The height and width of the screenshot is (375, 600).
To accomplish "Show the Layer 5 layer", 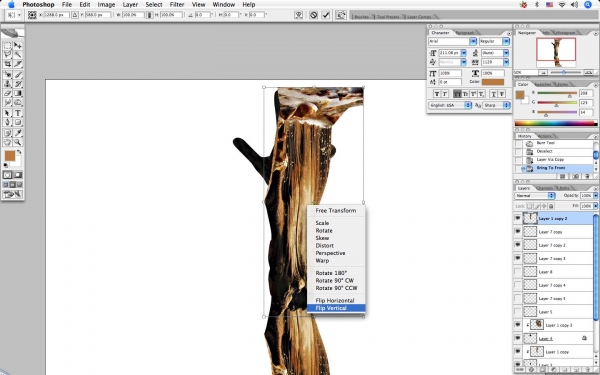I will click(518, 312).
